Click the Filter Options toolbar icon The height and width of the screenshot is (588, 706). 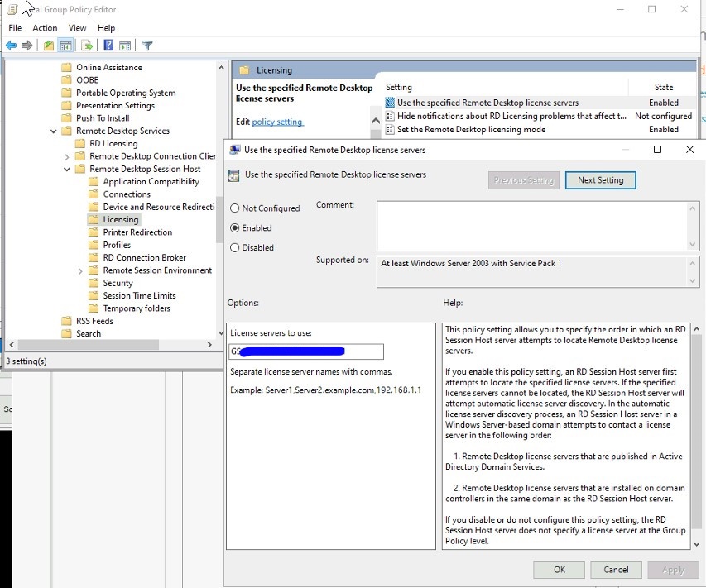point(147,45)
